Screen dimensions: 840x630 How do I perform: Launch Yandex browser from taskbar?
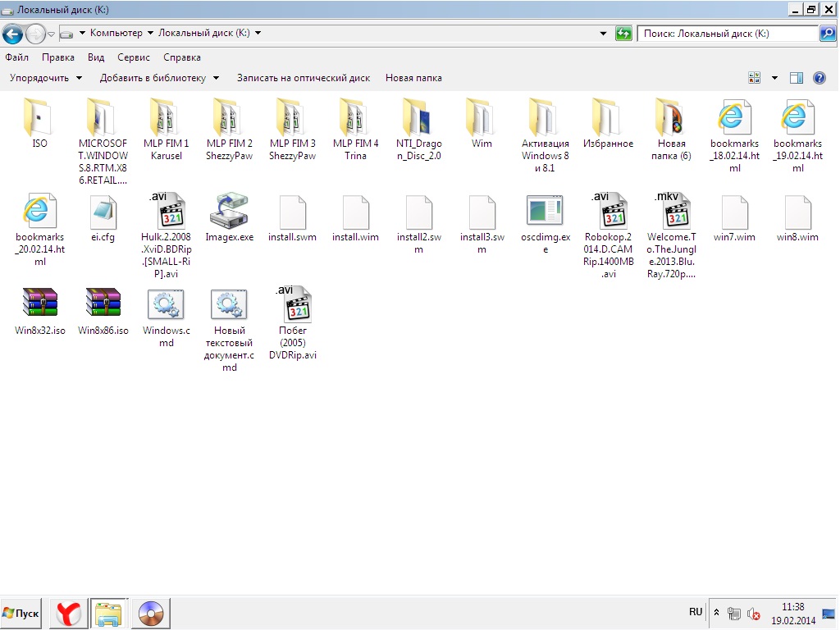click(x=69, y=614)
